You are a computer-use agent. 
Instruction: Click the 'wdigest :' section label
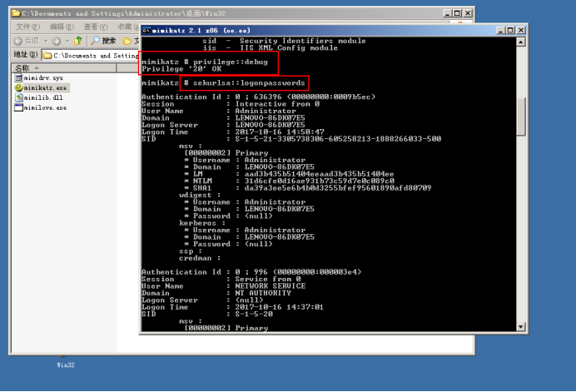coord(200,195)
